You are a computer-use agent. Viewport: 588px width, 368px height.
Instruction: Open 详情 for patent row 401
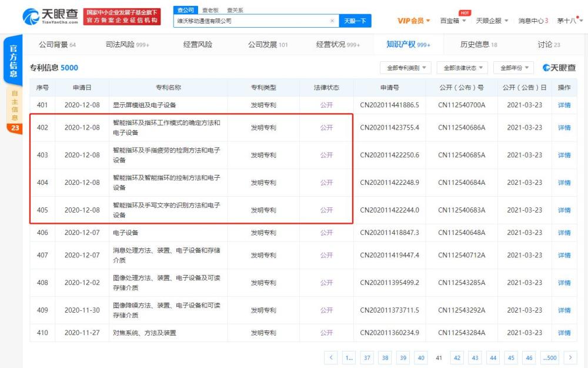tap(564, 105)
